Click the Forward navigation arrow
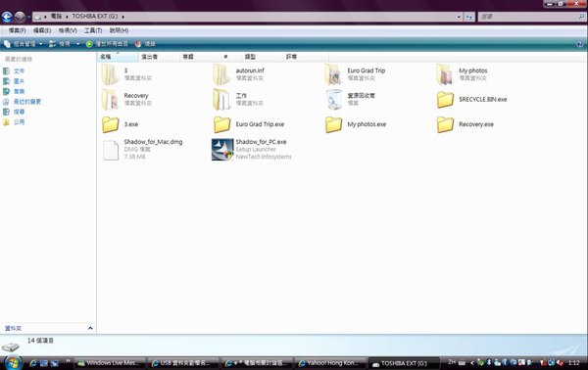Viewport: 588px width, 370px height. (x=20, y=17)
